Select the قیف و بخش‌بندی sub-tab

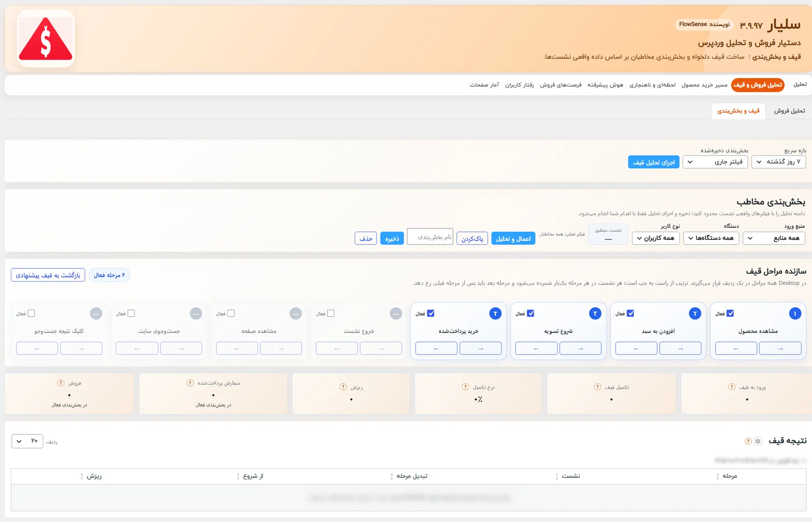(x=738, y=111)
